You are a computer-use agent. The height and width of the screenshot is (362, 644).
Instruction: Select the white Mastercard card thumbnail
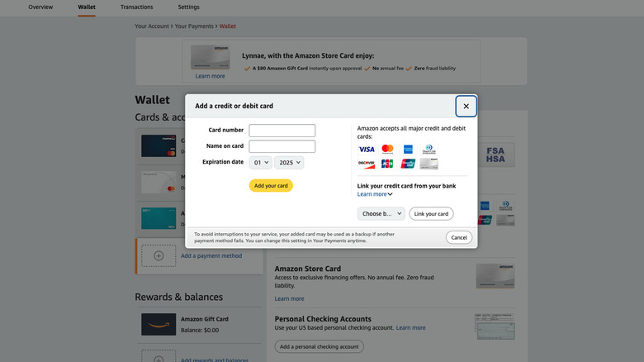point(159,182)
